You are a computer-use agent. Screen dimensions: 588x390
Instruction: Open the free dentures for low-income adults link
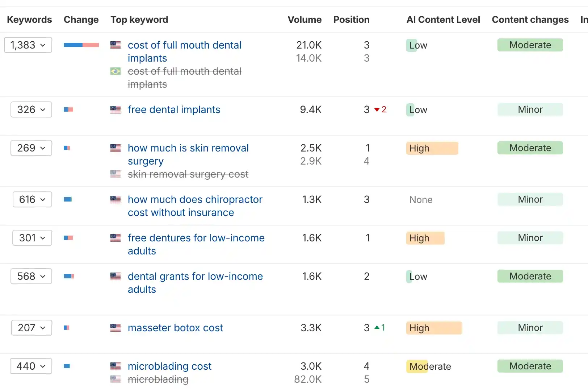click(196, 238)
